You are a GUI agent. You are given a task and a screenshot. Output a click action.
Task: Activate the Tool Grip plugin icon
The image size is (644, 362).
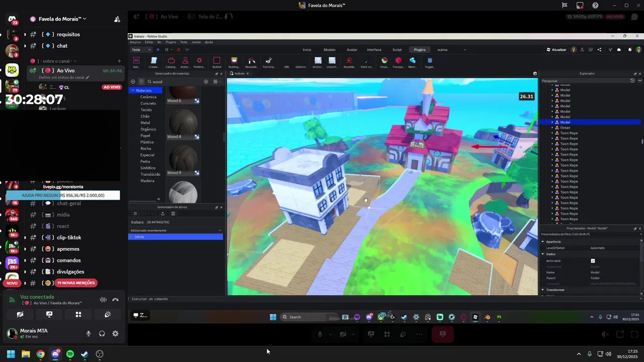point(269,61)
